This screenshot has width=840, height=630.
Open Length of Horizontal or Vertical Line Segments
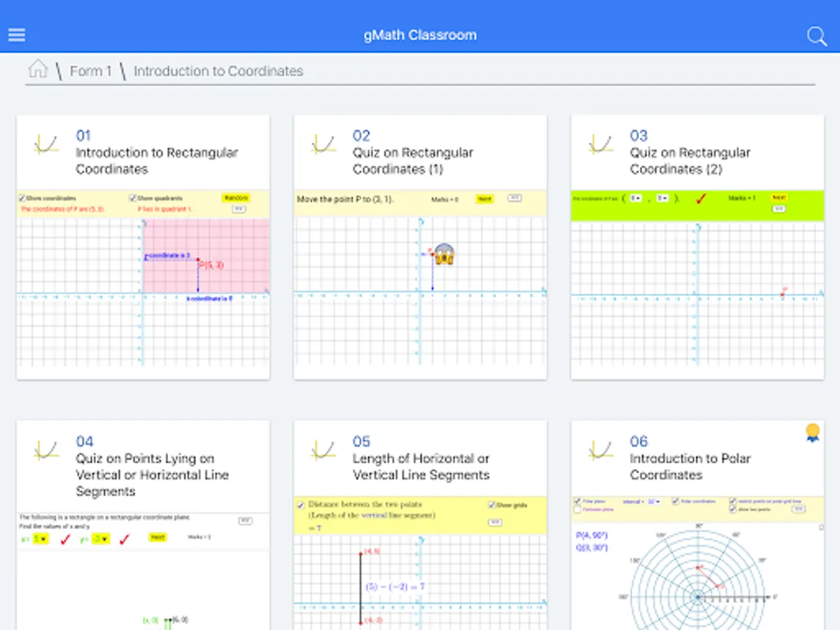point(421,466)
